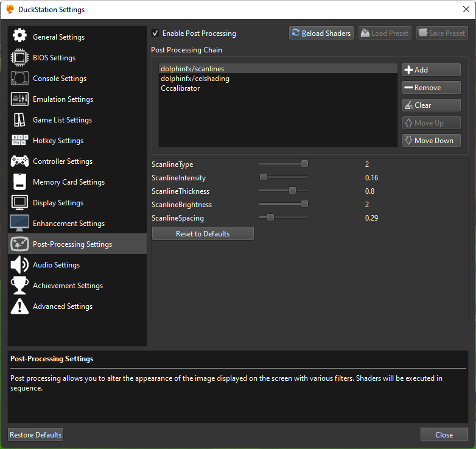Click the Display Settings monitor icon
This screenshot has width=476, height=449.
click(x=19, y=203)
